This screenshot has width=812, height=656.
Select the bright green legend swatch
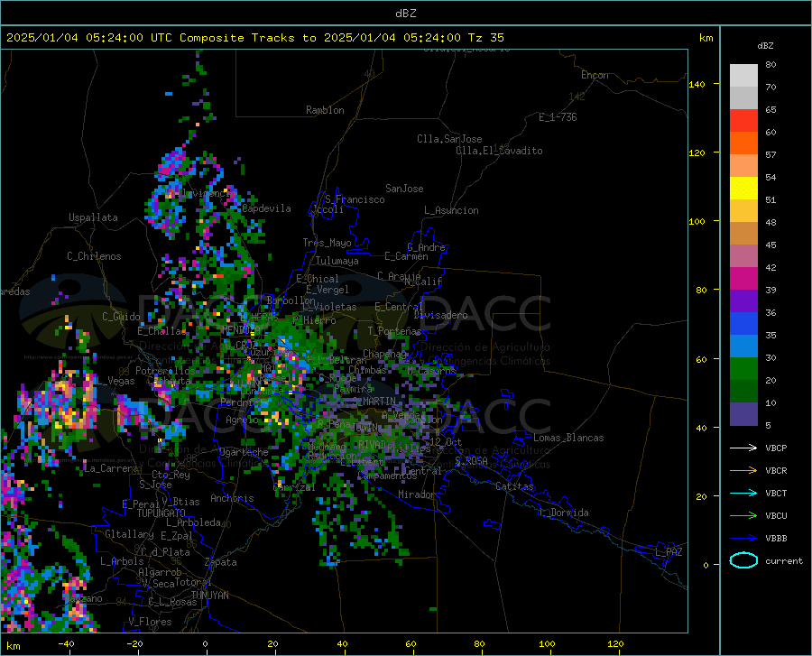[743, 369]
